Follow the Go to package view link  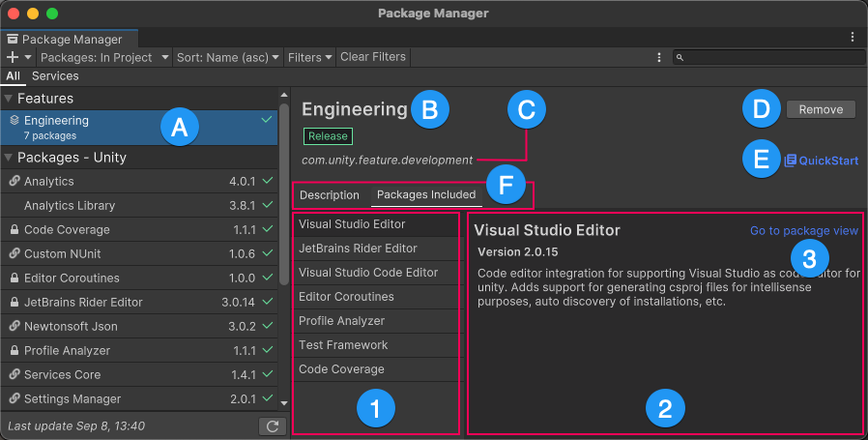point(803,231)
